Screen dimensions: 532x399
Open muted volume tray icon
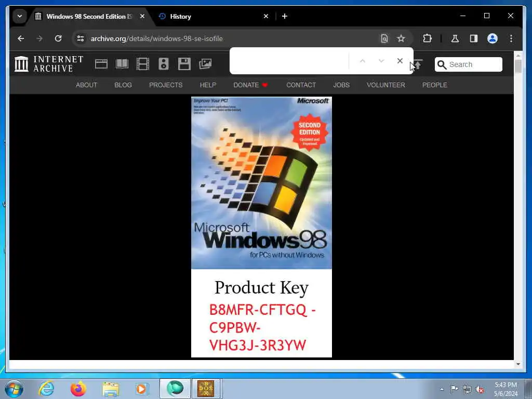pos(480,389)
